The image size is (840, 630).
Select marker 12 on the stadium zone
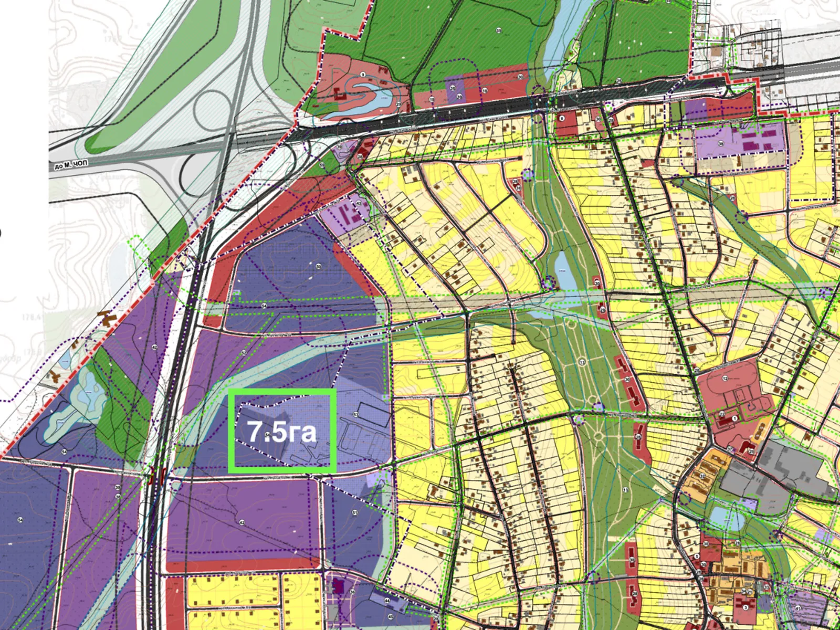tap(726, 378)
